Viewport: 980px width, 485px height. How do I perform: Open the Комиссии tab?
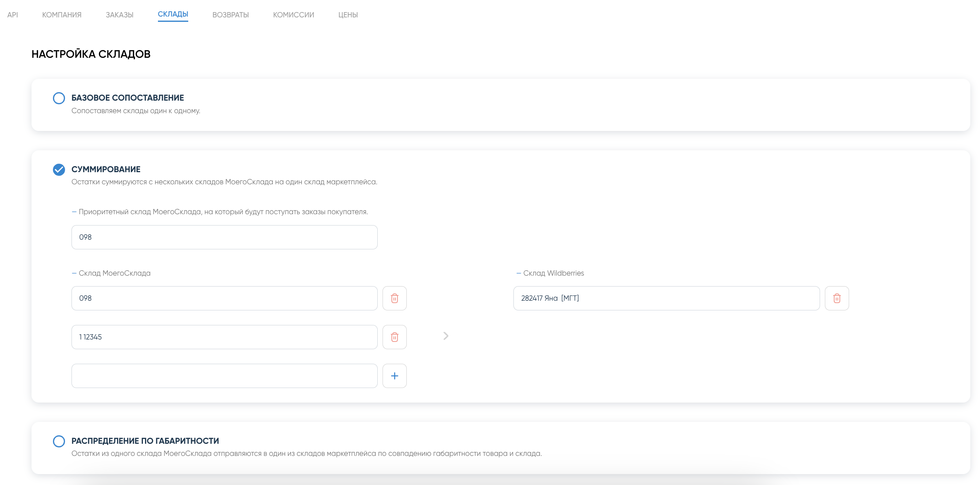pyautogui.click(x=293, y=15)
